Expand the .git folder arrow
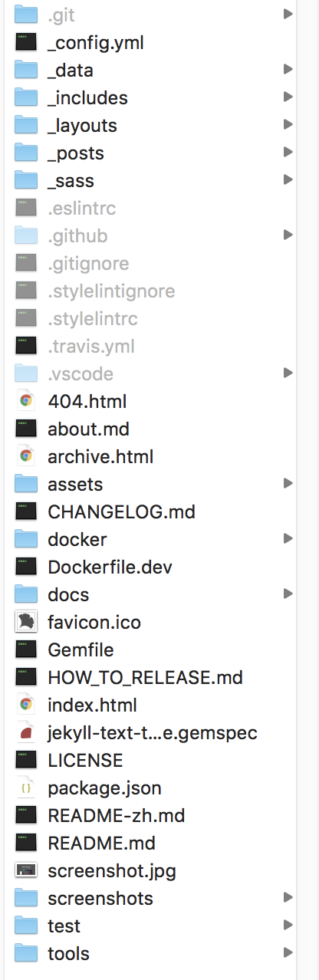The image size is (319, 980). [288, 14]
